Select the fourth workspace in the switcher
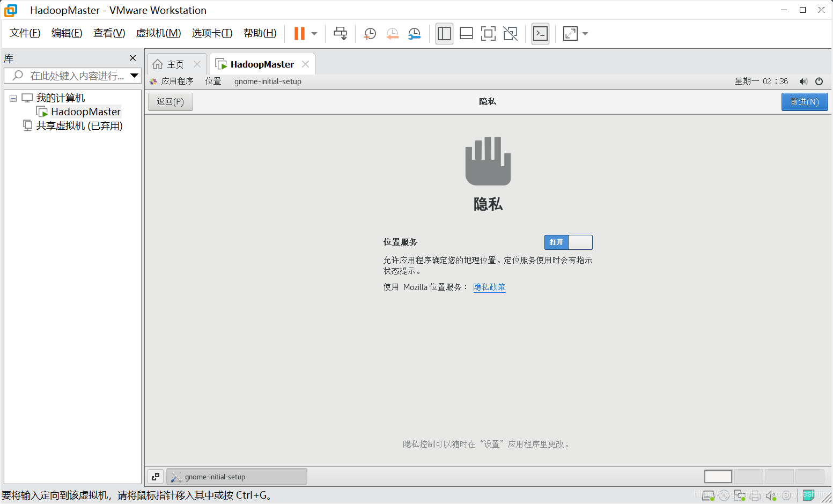The image size is (833, 504). tap(810, 477)
